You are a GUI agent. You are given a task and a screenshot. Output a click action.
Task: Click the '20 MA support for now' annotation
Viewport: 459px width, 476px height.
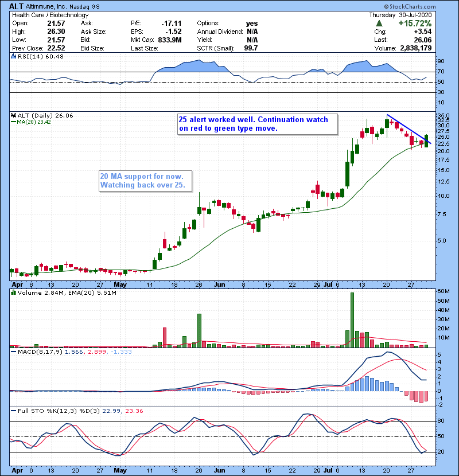[146, 181]
